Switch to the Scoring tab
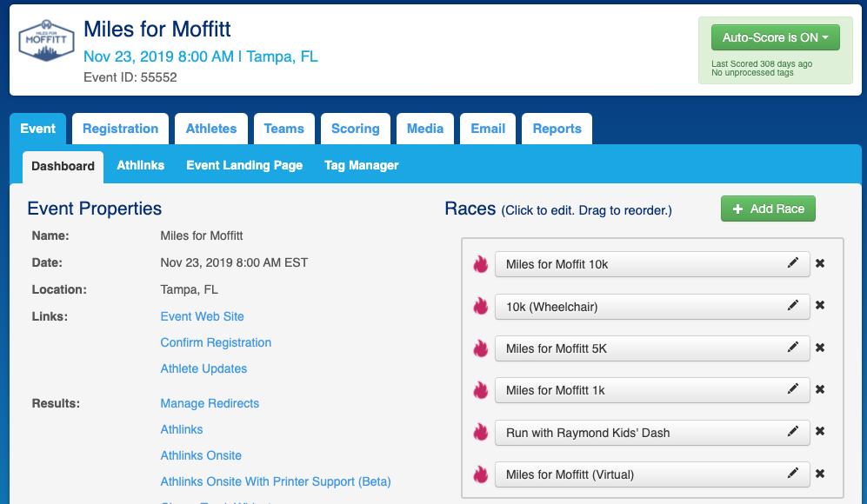Image resolution: width=867 pixels, height=504 pixels. pyautogui.click(x=356, y=129)
